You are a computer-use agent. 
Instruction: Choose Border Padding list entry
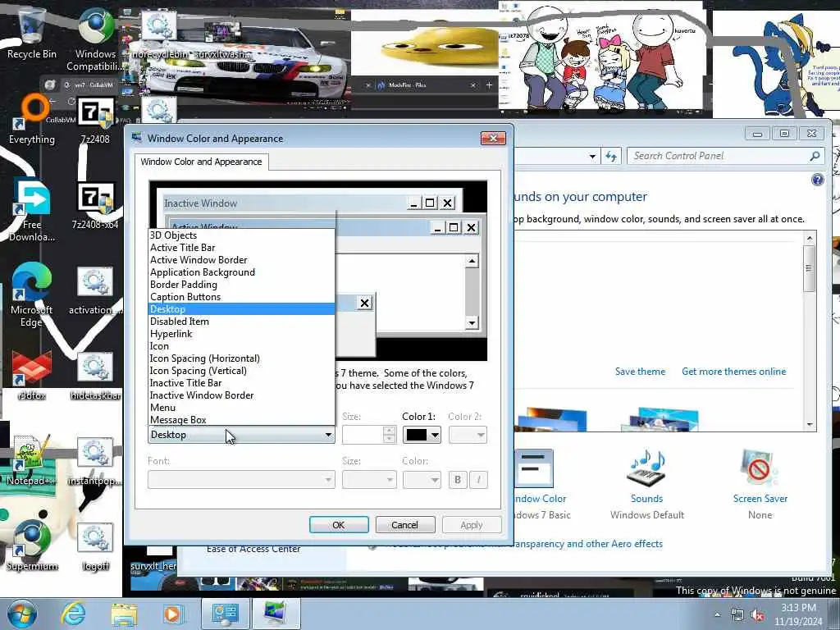click(x=241, y=285)
